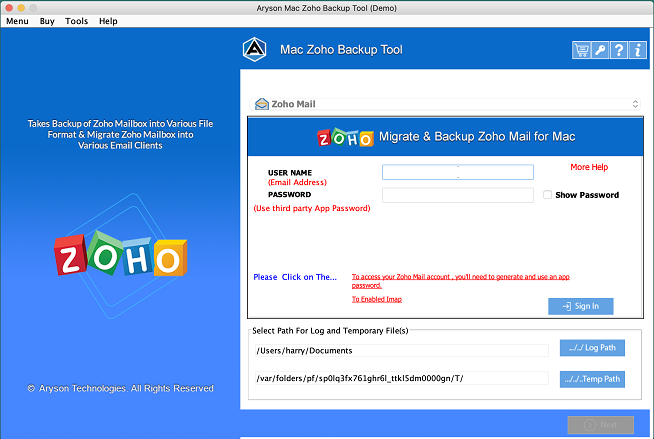Open the Help menu

(x=108, y=21)
